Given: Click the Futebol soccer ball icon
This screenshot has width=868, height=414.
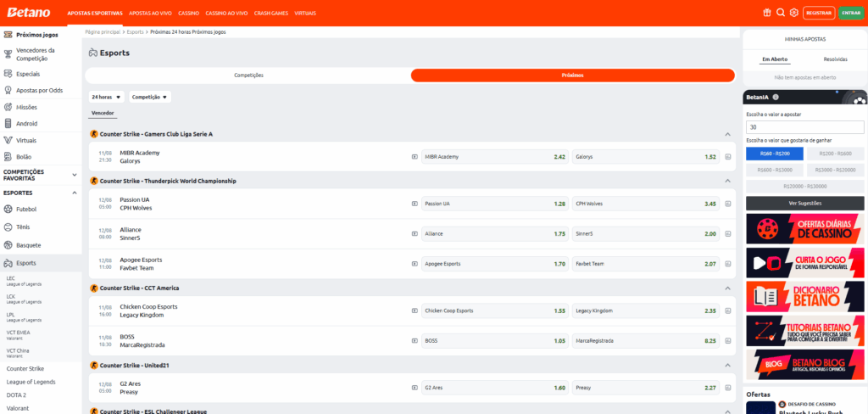Looking at the screenshot, I should point(8,210).
